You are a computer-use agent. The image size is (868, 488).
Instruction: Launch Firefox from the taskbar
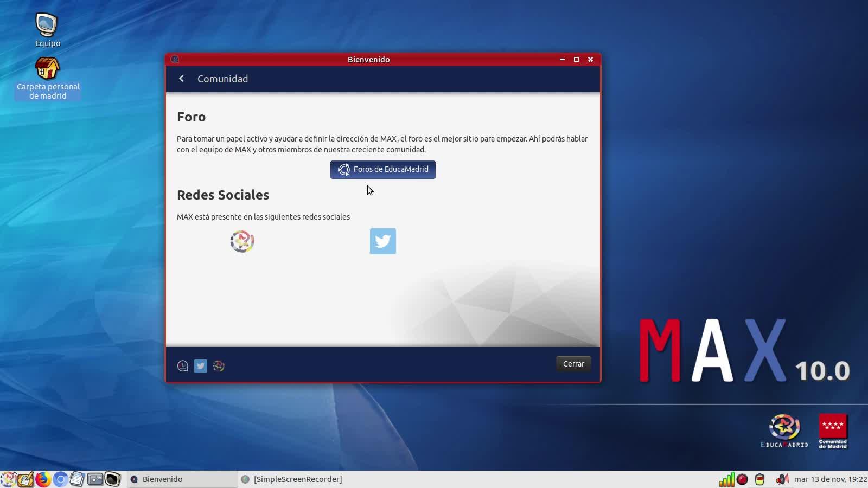click(x=43, y=479)
